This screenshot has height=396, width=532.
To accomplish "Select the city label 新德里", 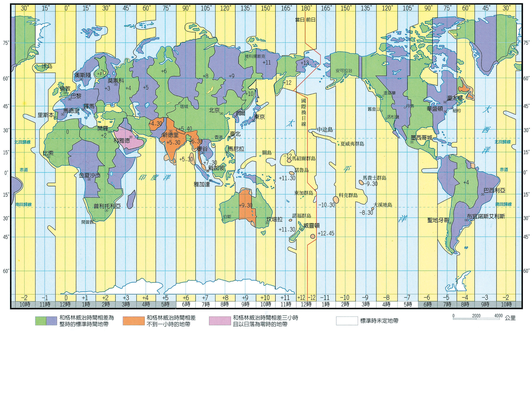I will [x=171, y=135].
